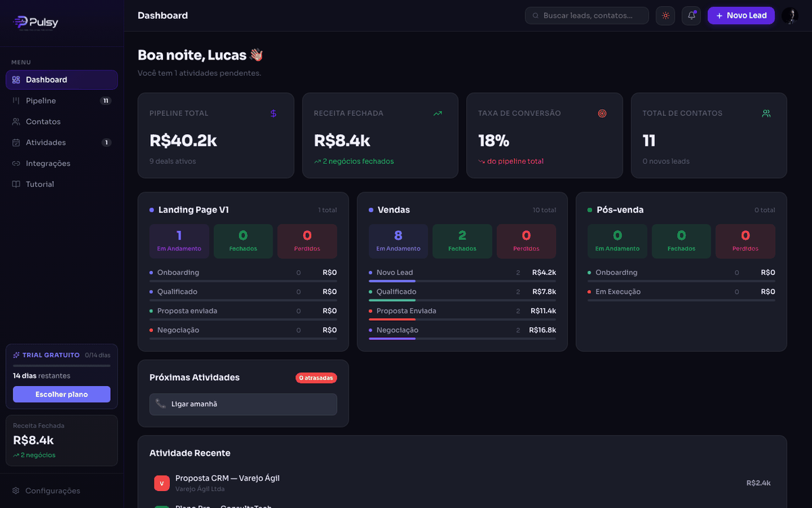The width and height of the screenshot is (812, 508).
Task: Open the Ligar amanhã activity
Action: click(243, 404)
